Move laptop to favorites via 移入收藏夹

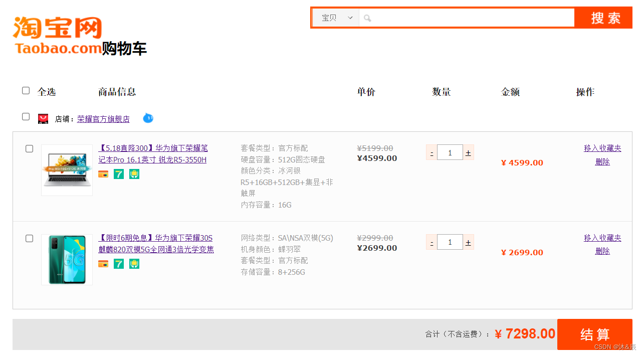tap(602, 148)
